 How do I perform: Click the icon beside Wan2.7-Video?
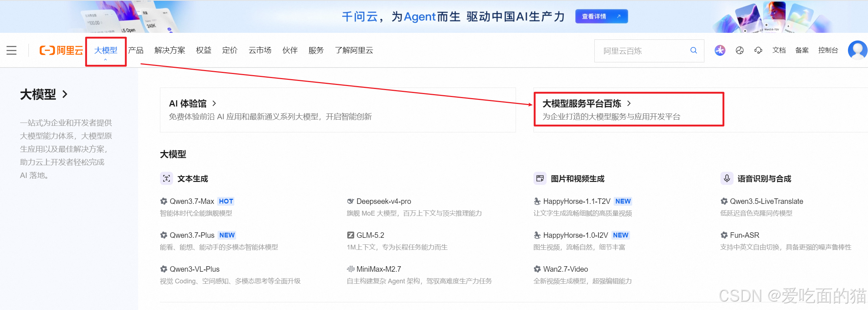click(537, 269)
